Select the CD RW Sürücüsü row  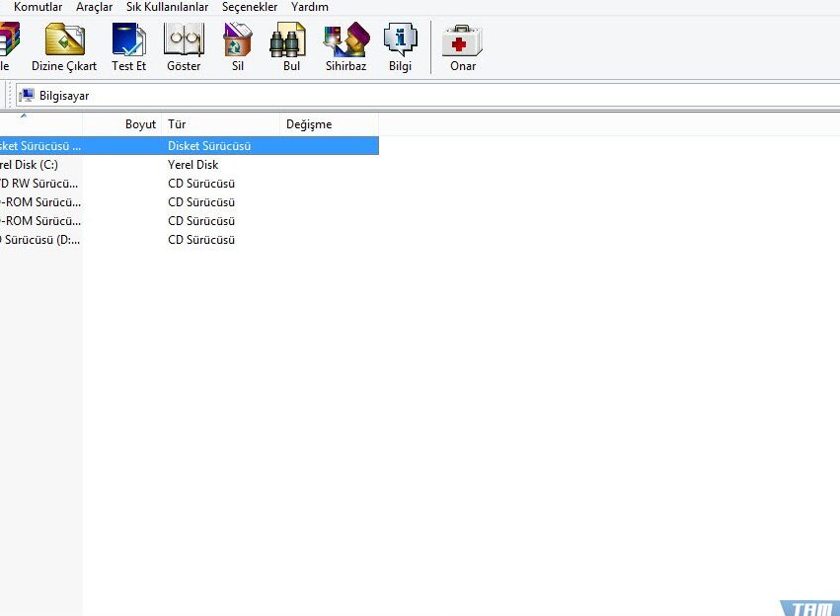(38, 184)
